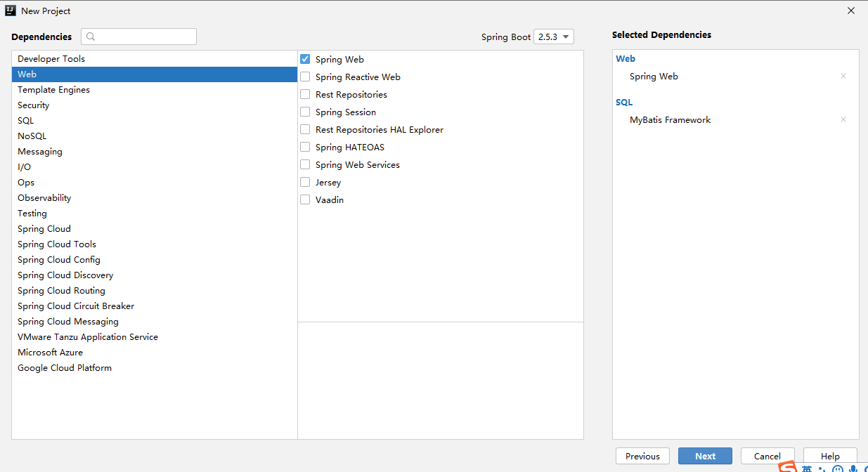
Task: Click the Dependencies label
Action: [41, 37]
